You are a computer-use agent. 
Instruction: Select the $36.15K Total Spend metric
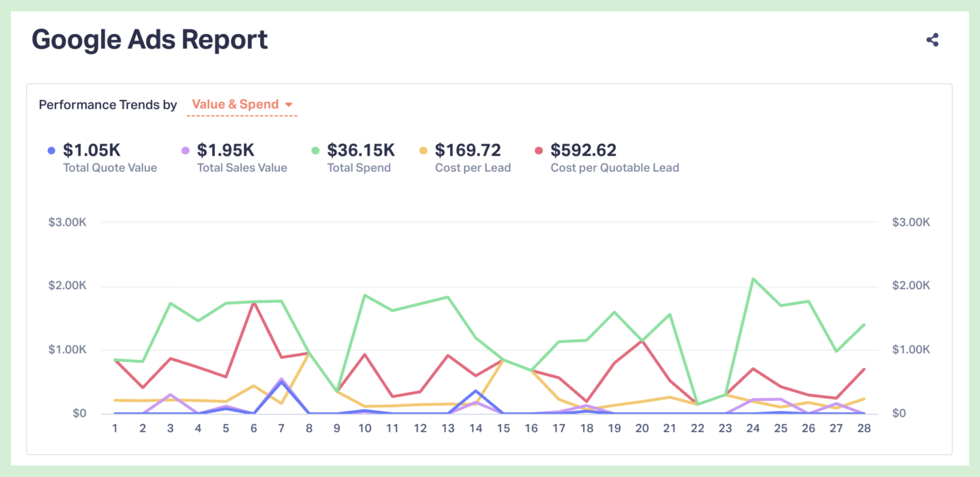tap(361, 150)
